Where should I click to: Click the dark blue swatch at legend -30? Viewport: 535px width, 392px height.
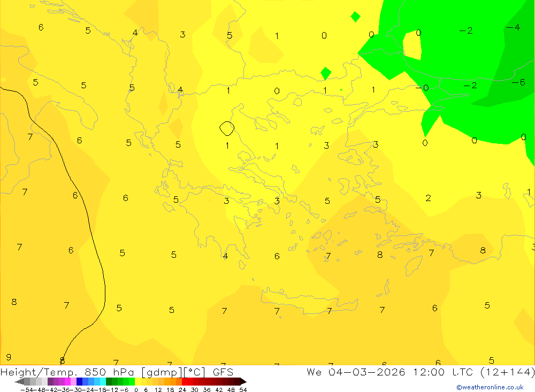point(79,381)
